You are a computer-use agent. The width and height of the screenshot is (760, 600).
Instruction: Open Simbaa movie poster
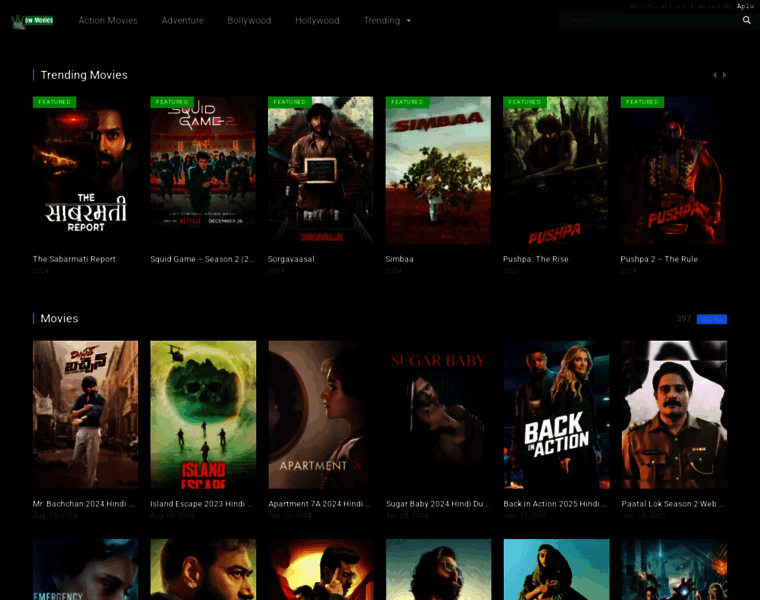(438, 170)
